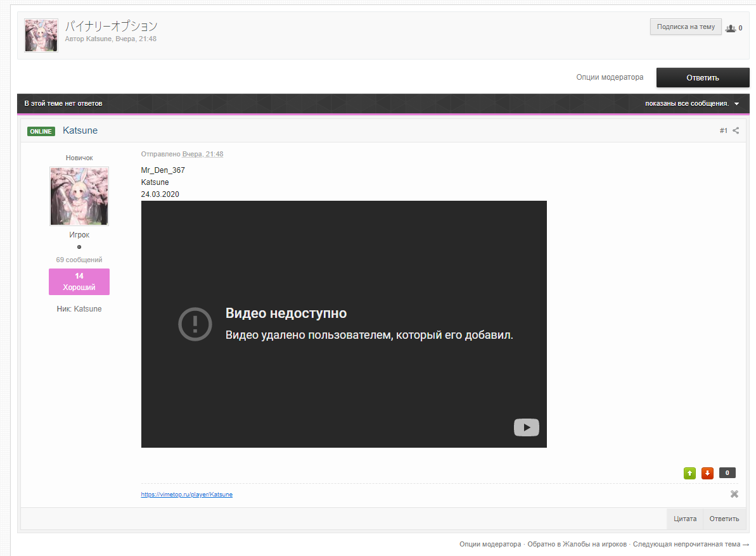756x556 pixels.
Task: Click the dark Ответить button
Action: tap(703, 77)
